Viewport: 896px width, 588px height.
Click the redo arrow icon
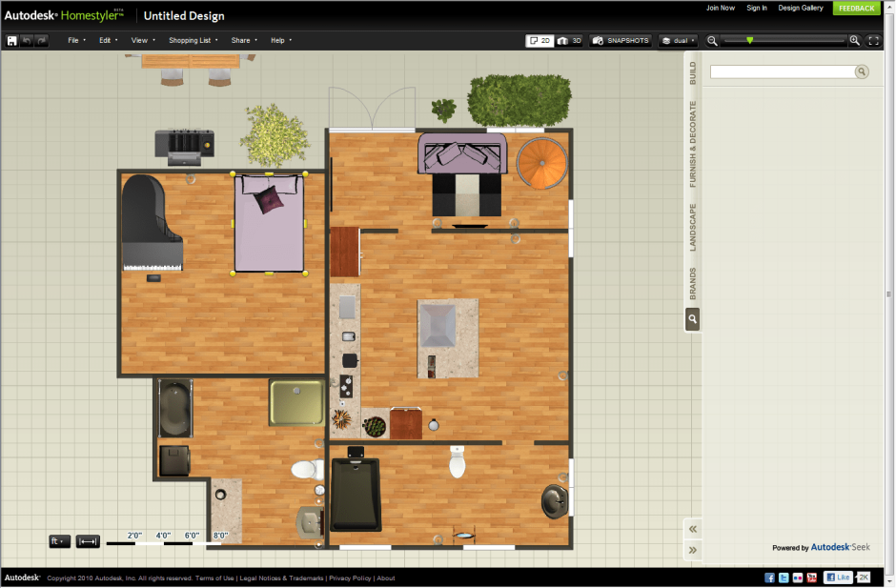[41, 41]
